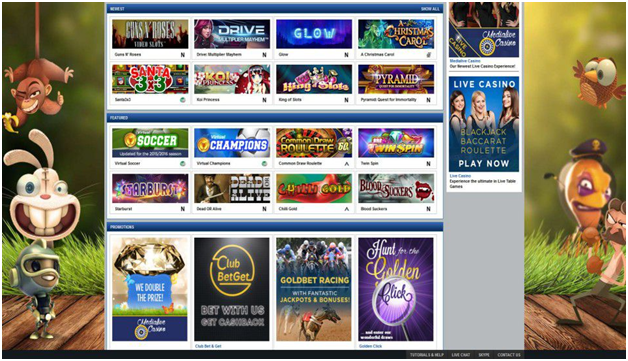Open the Virtual Champions thumbnail

232,143
